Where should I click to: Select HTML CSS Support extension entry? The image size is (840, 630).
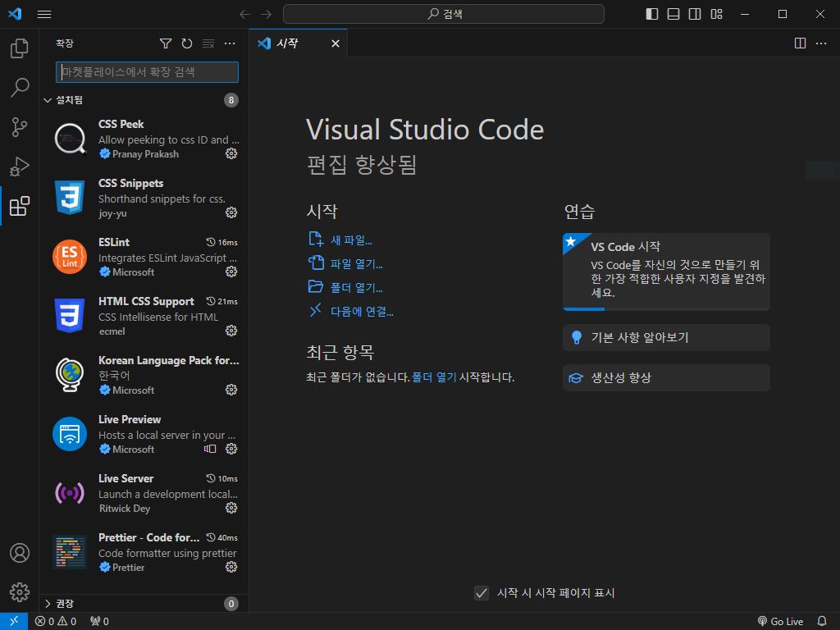(x=144, y=316)
